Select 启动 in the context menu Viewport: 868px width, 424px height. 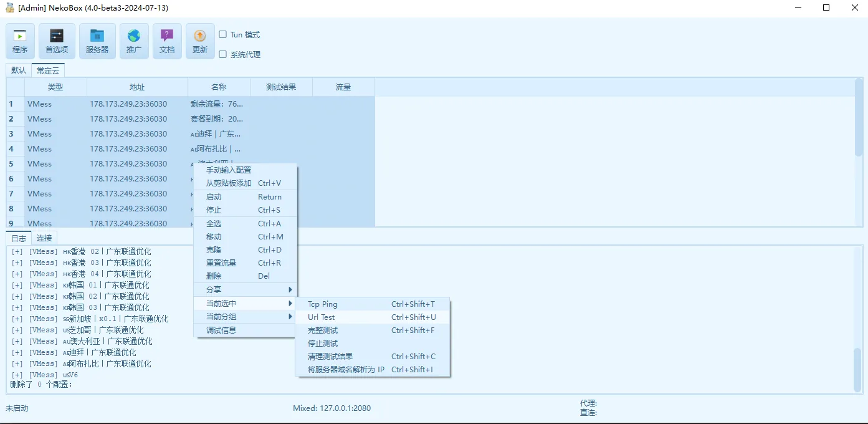point(246,197)
